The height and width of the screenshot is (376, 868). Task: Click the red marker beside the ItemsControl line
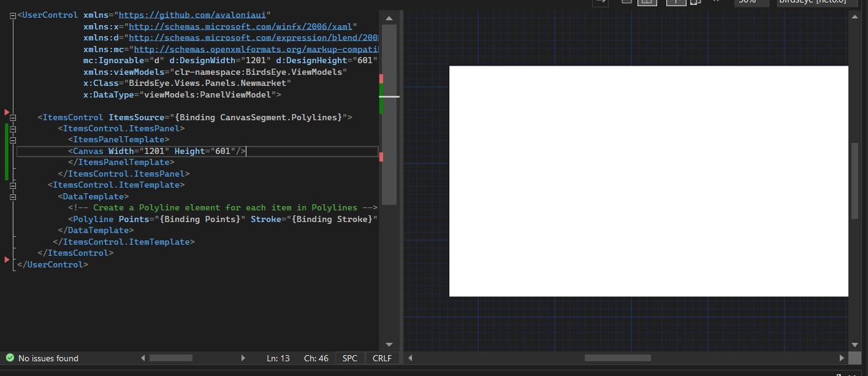click(x=6, y=112)
